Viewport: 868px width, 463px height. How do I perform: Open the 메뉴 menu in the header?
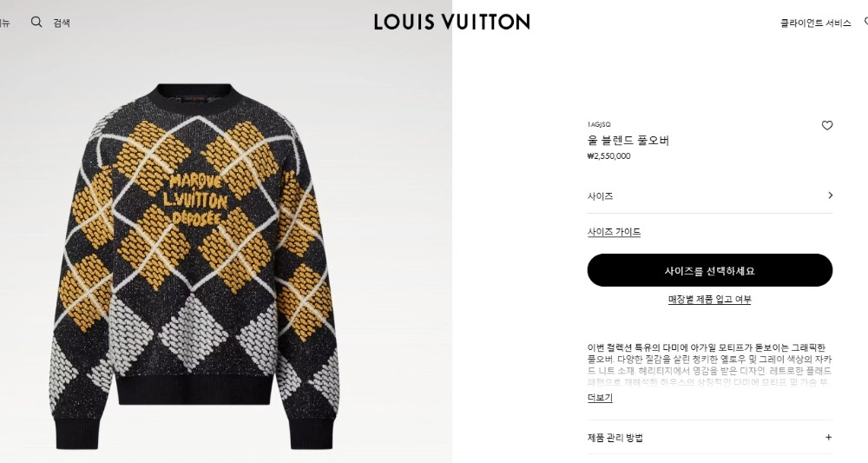coord(4,23)
